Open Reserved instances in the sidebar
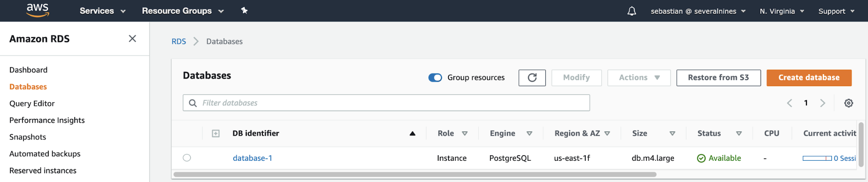 coord(43,171)
